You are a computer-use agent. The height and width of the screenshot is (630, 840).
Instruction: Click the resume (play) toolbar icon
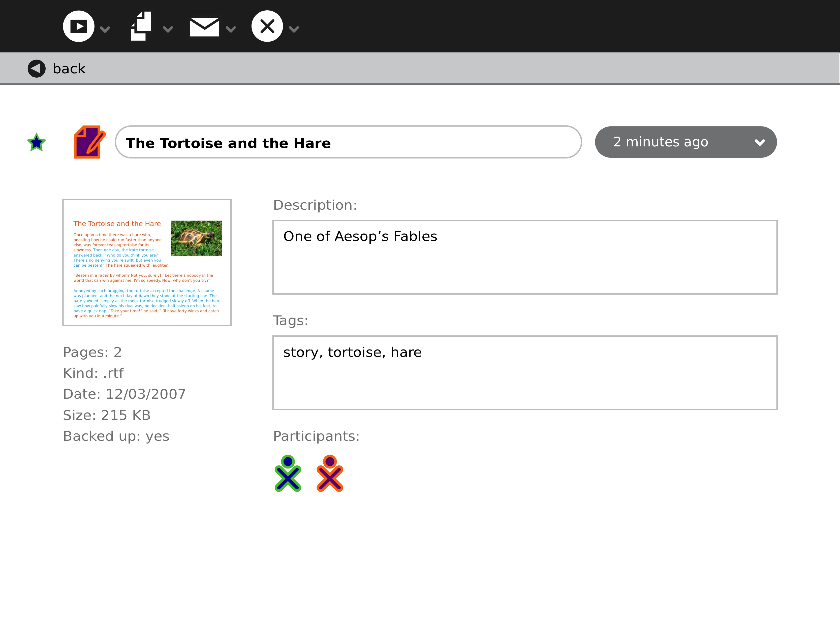pos(79,26)
